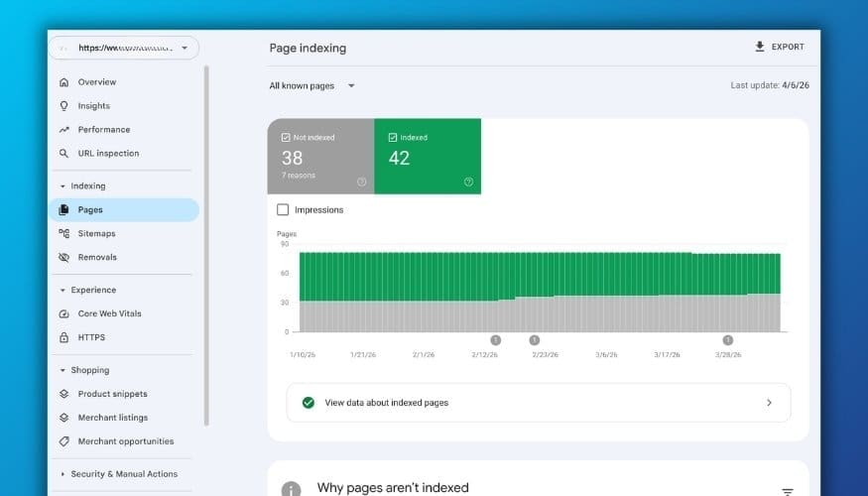868x496 pixels.
Task: Enable the Impressions checkbox
Action: (x=283, y=209)
